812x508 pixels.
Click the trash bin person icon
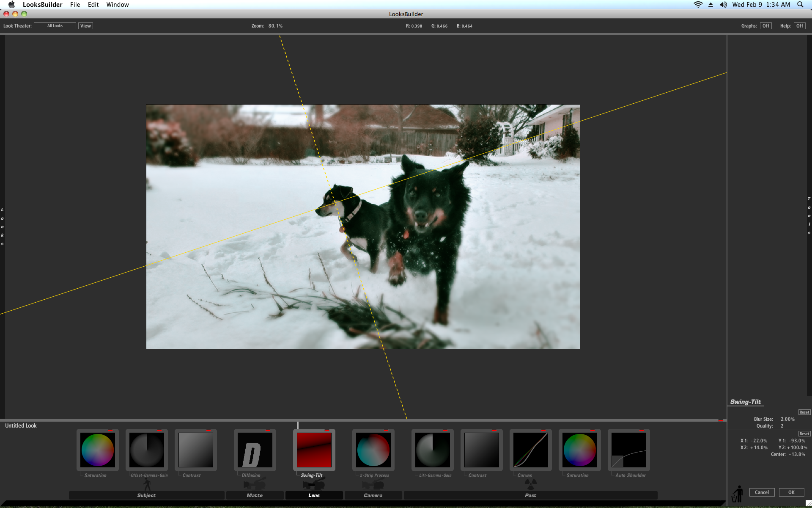pos(738,494)
